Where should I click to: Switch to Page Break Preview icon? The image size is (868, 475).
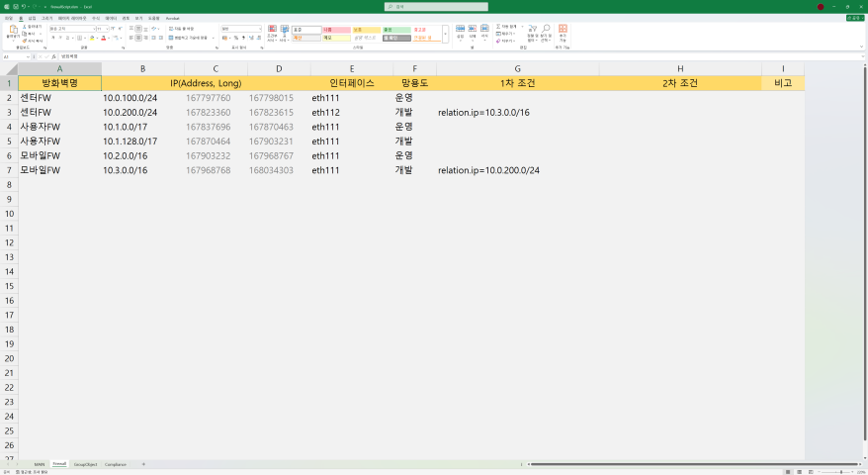point(811,472)
